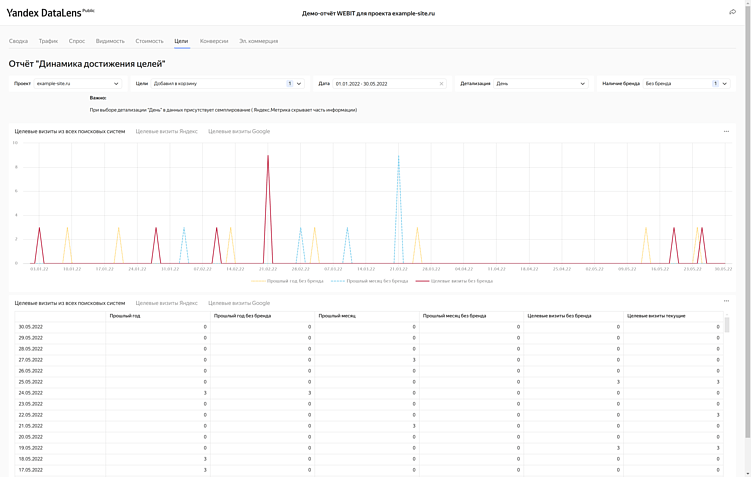Screen dimensions: 751x477
Task: Select table tab 'Целевые визиты Google'
Action: [239, 302]
